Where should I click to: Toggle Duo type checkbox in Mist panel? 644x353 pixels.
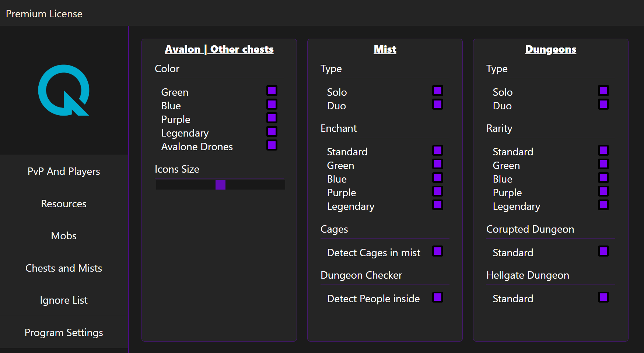pos(438,104)
